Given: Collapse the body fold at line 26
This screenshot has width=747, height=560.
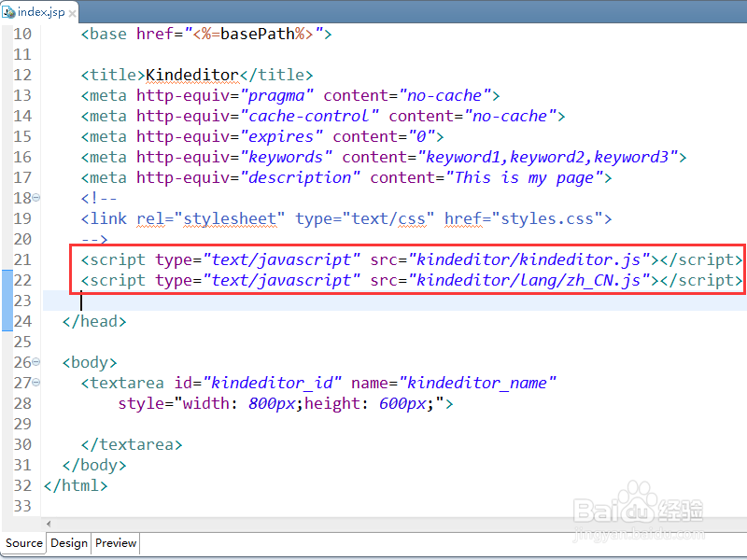Looking at the screenshot, I should [x=35, y=362].
